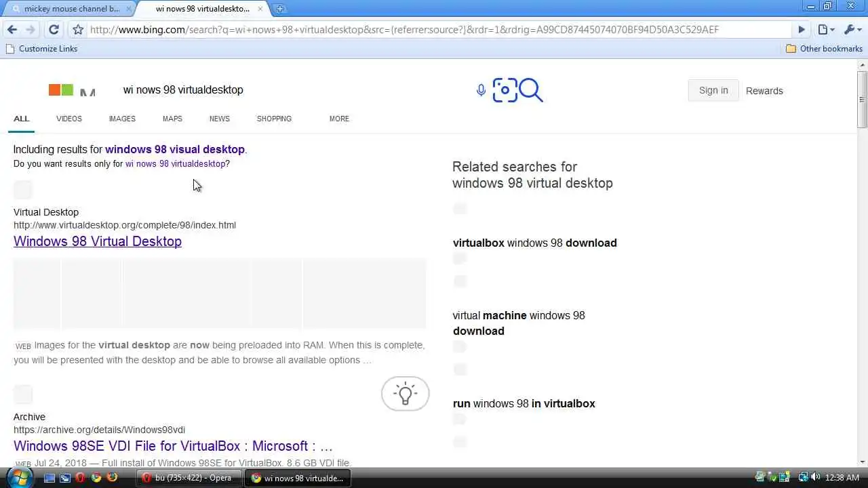This screenshot has width=868, height=488.
Task: Switch to the SHOPPING tab
Action: [274, 119]
